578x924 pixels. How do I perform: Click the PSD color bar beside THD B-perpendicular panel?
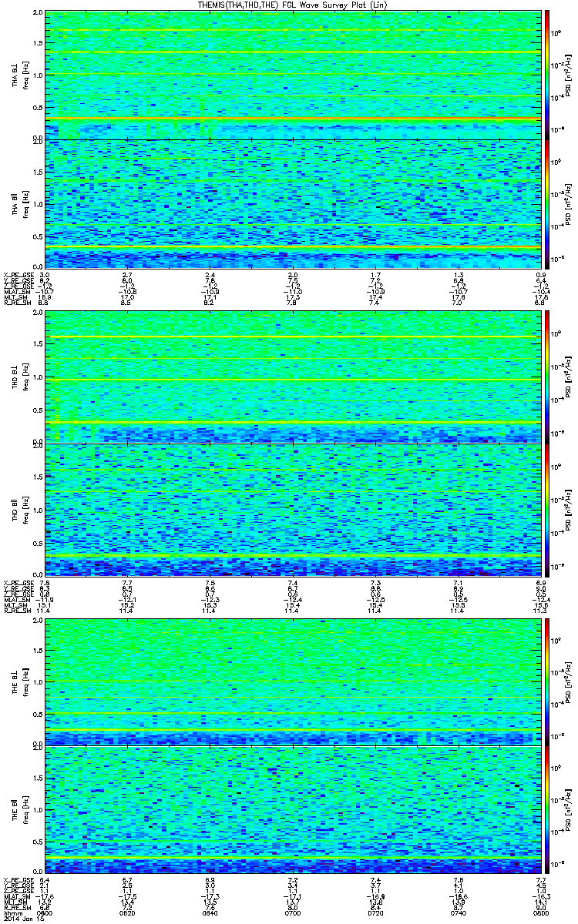548,378
